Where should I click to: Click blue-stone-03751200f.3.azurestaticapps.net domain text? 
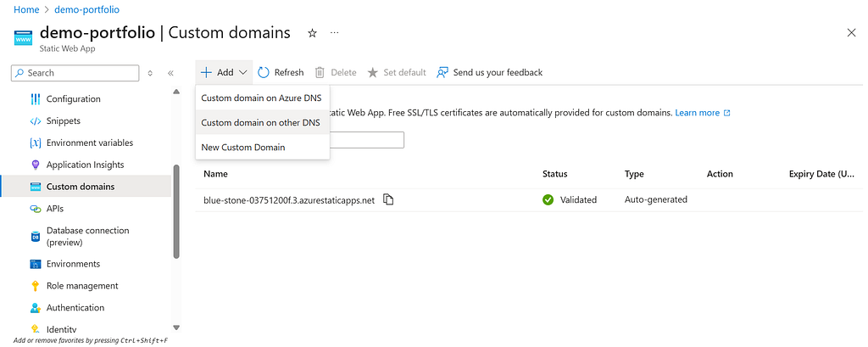click(x=289, y=200)
